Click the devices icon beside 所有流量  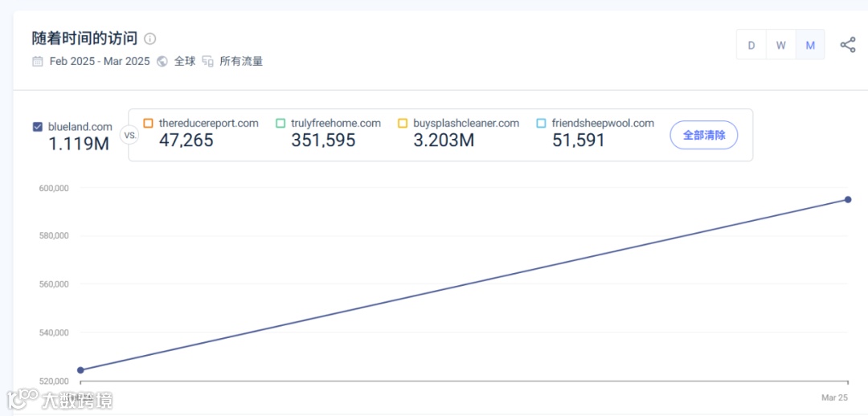[207, 61]
